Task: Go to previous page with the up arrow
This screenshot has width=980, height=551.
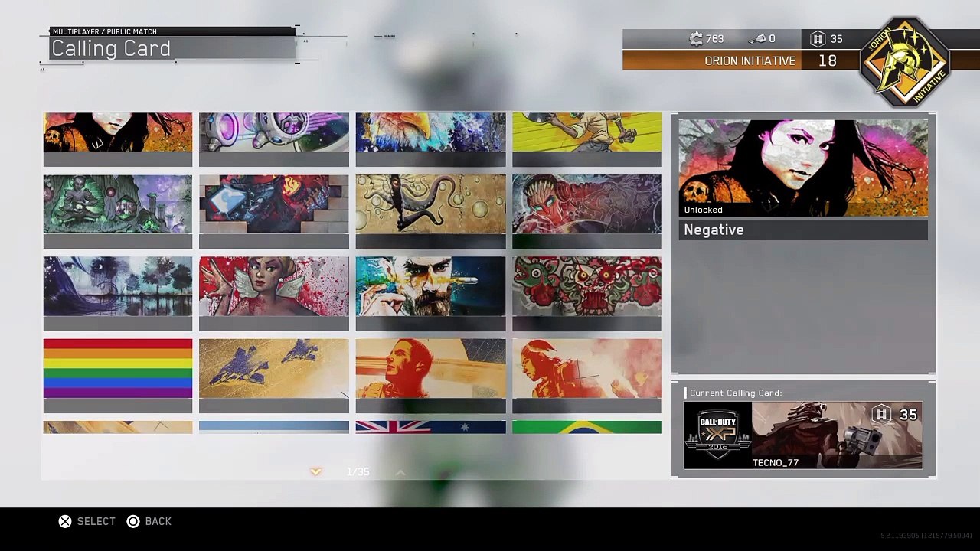Action: coord(400,472)
